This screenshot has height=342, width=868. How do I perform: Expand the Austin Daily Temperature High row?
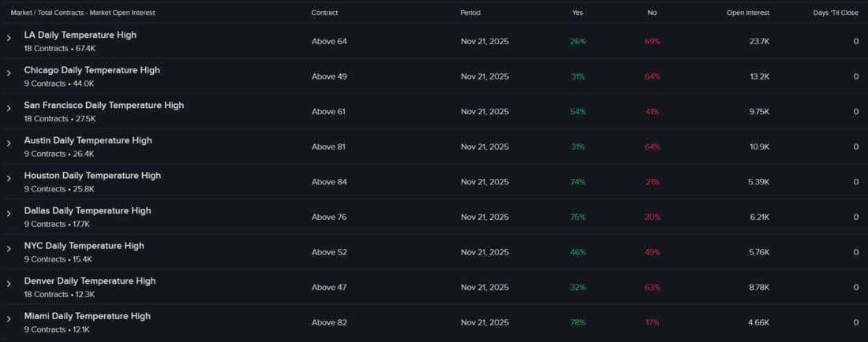point(9,143)
